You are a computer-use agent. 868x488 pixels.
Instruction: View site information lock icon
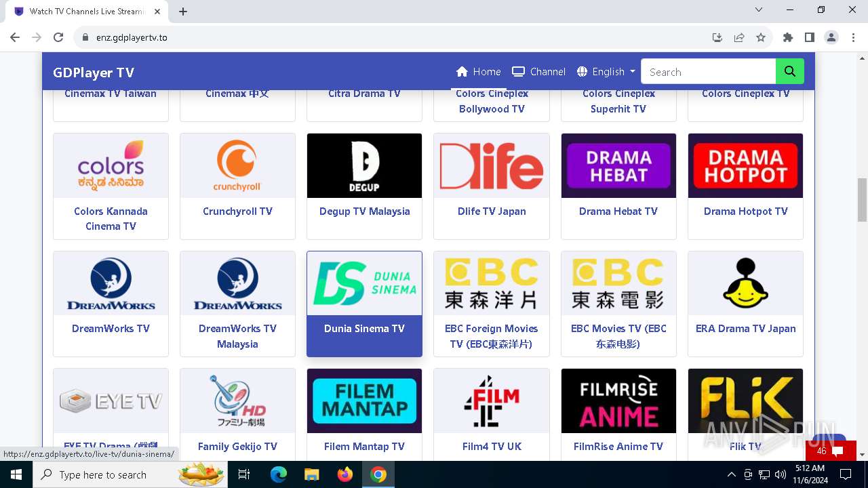click(85, 37)
